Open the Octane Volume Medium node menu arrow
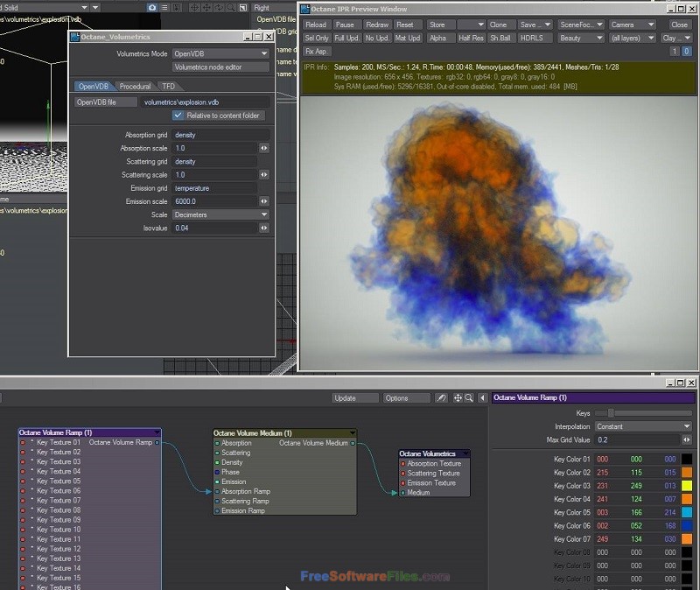700x590 pixels. point(353,432)
